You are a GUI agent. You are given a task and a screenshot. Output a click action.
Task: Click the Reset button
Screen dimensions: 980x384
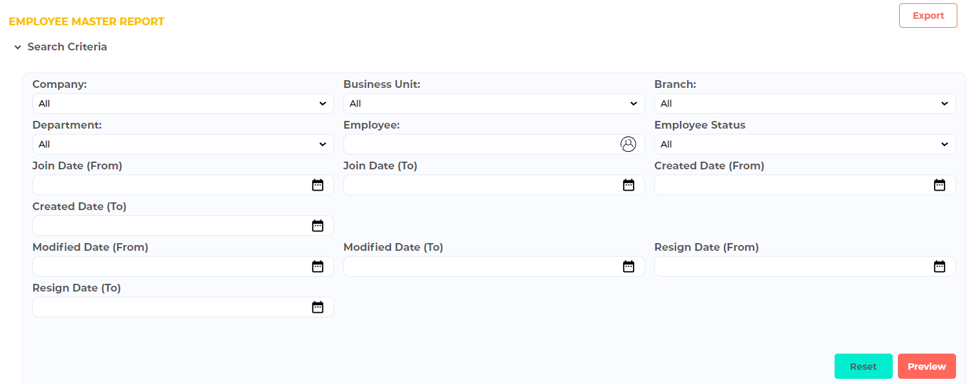point(863,366)
